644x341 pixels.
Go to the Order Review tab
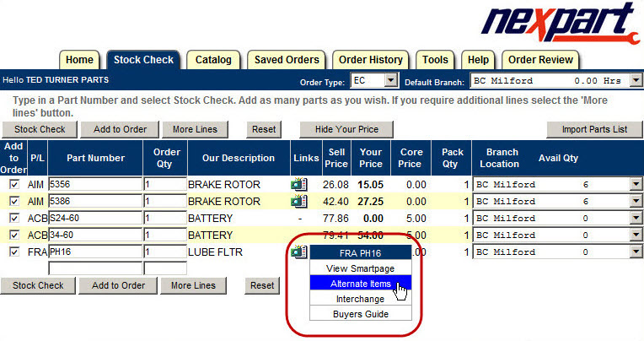[x=540, y=60]
